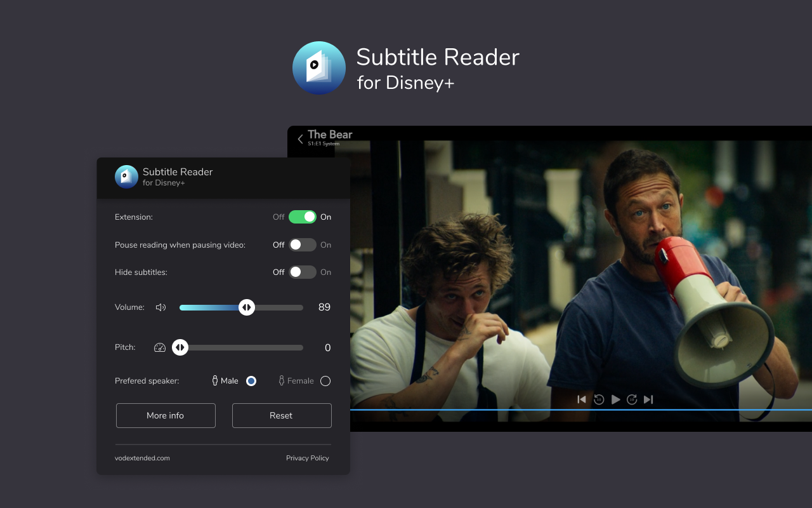Click The Bear video title
Viewport: 812px width, 508px height.
coord(330,135)
